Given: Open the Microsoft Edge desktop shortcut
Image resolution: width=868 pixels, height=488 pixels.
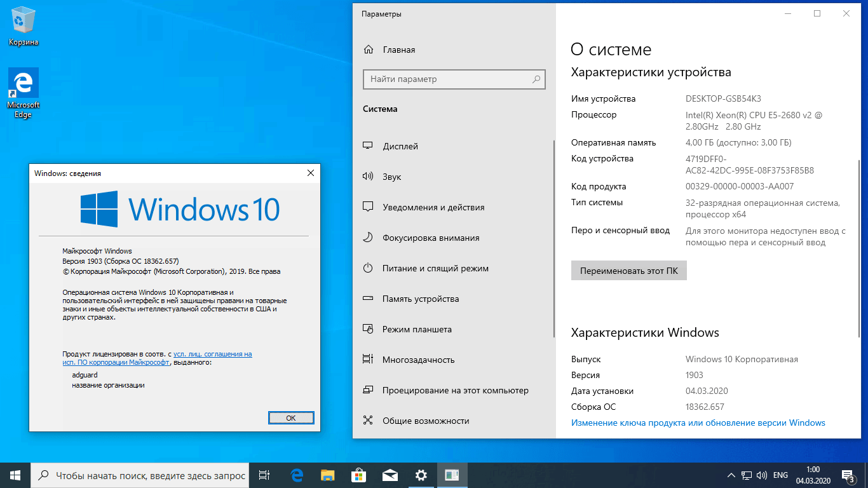Looking at the screenshot, I should (24, 93).
